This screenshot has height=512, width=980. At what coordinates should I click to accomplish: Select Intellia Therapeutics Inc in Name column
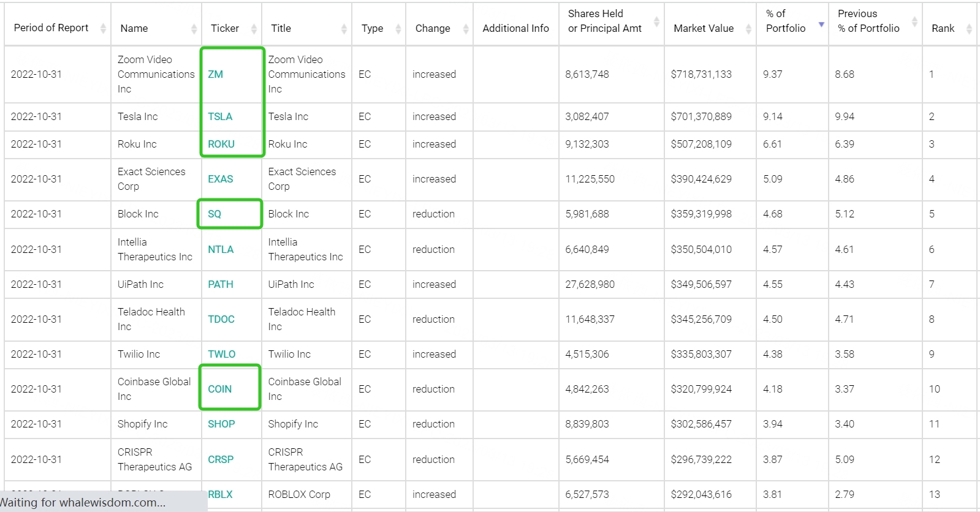point(155,249)
